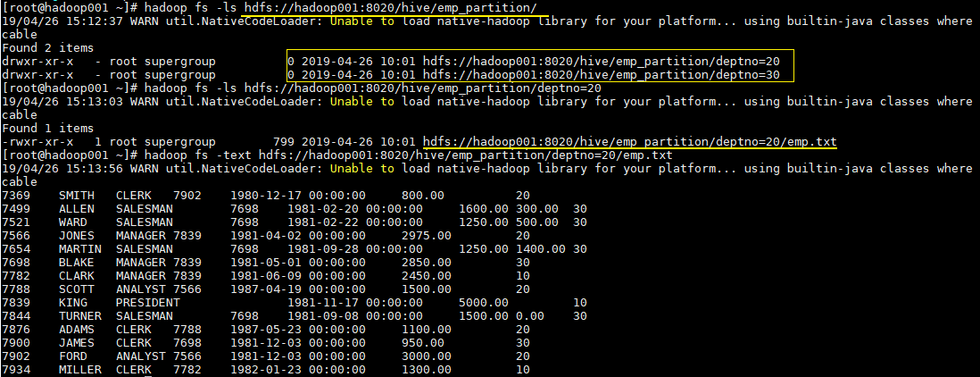Click the underlined emp.txt file path

[x=629, y=141]
